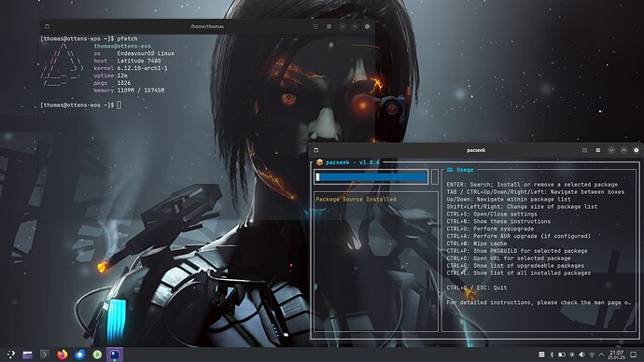Open the volume control in the tray
Image resolution: width=644 pixels, height=362 pixels.
(581, 355)
